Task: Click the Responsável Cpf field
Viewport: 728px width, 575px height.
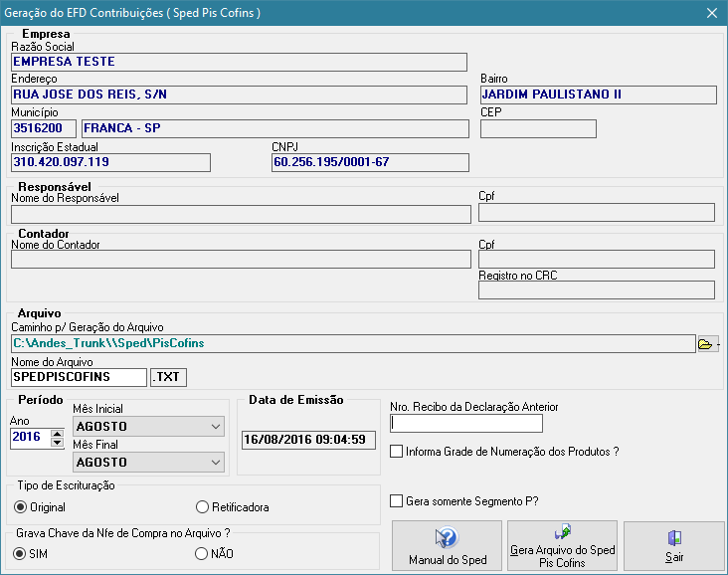Action: 597,212
